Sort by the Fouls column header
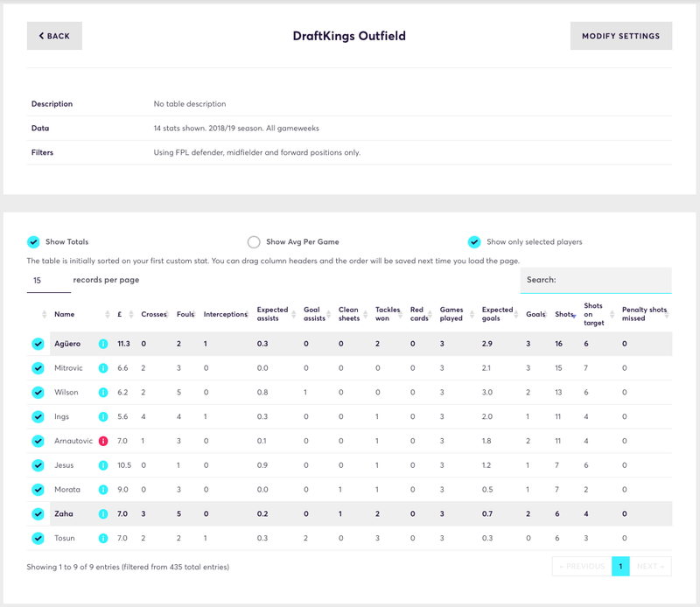The width and height of the screenshot is (700, 607). point(185,314)
